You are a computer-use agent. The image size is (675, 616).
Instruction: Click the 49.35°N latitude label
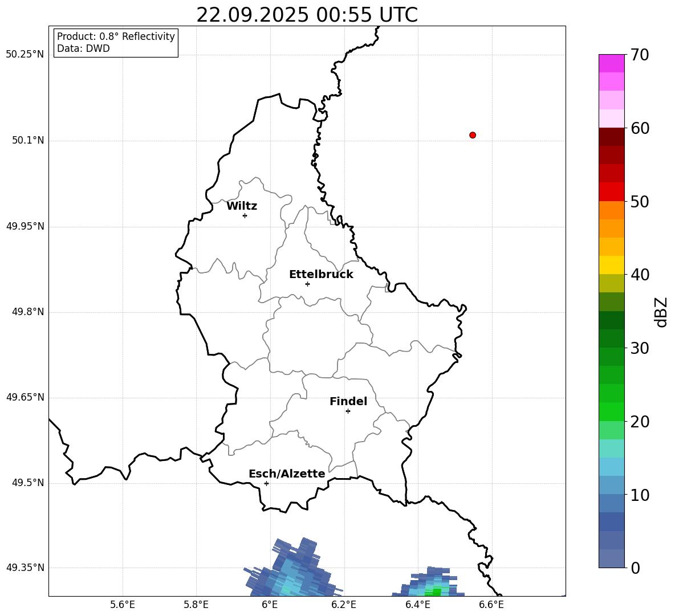(x=25, y=568)
